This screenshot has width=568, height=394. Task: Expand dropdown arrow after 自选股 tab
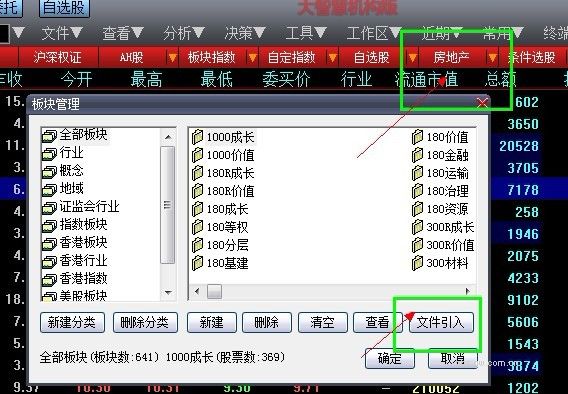tap(413, 57)
